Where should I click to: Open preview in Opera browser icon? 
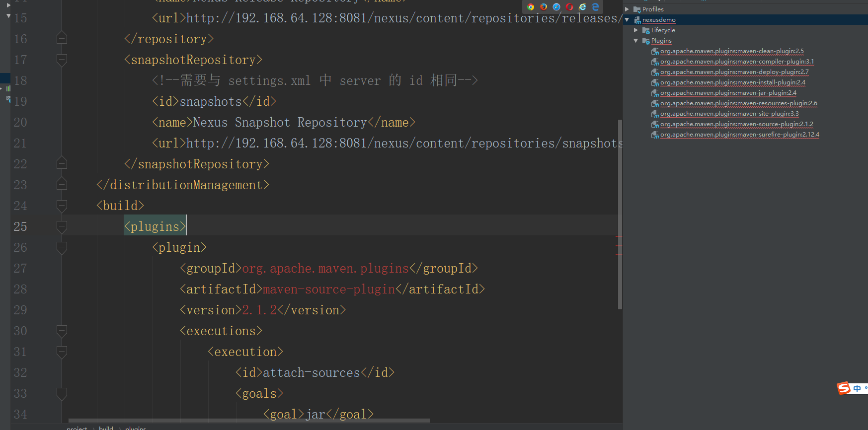(569, 7)
